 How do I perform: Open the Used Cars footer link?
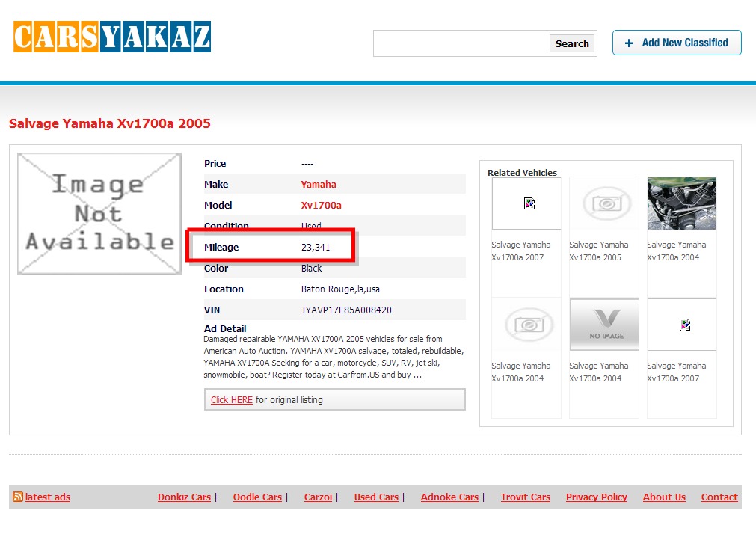(377, 497)
